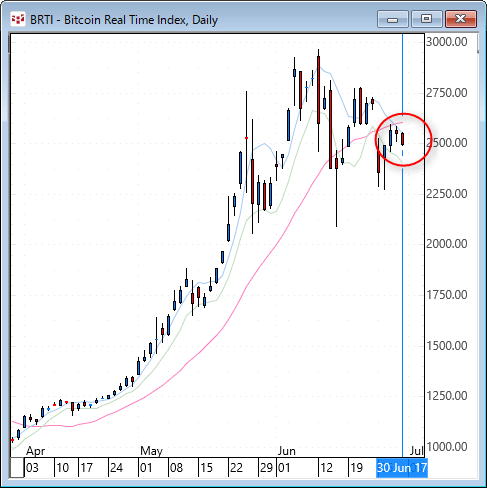Viewport: 487px width, 488px height.
Task: Click the 1500.00 price scale label
Action: coord(447,345)
